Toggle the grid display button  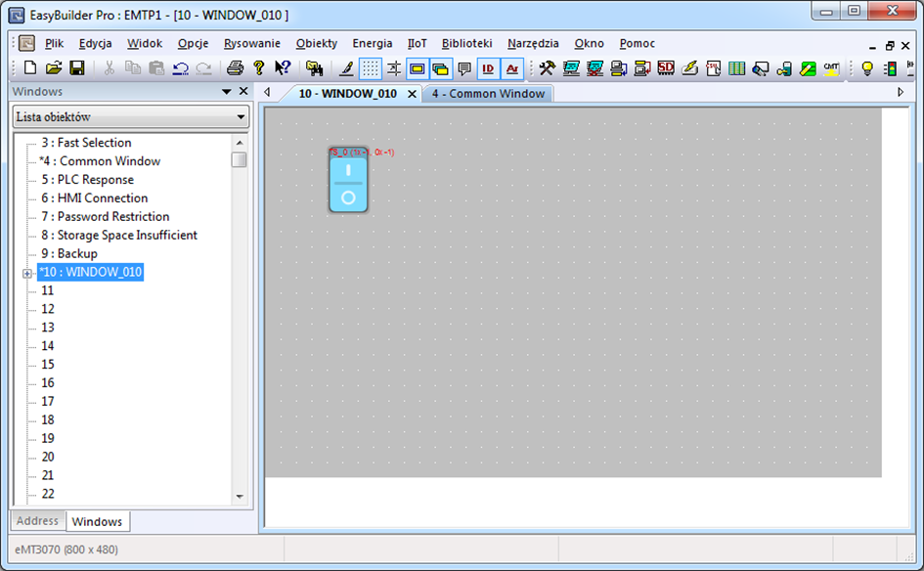[370, 69]
